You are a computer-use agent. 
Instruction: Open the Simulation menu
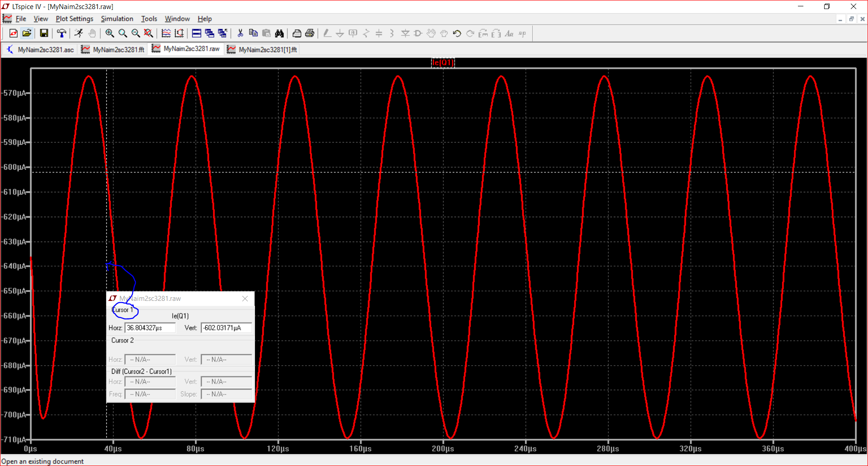click(117, 19)
